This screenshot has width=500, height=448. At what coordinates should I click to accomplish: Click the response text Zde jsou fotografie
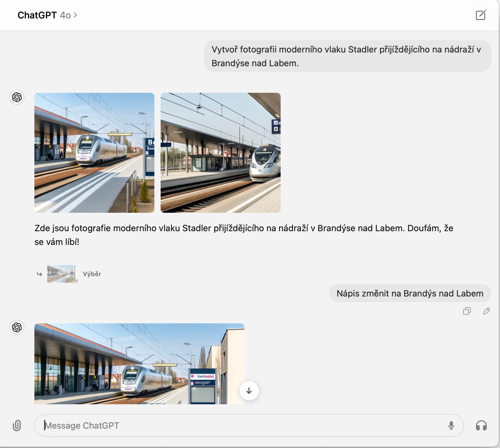pyautogui.click(x=244, y=235)
